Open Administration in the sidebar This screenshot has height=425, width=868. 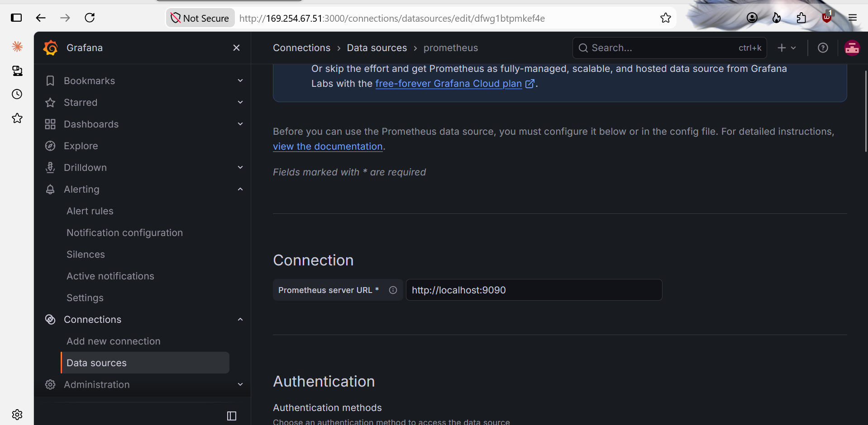(x=97, y=385)
